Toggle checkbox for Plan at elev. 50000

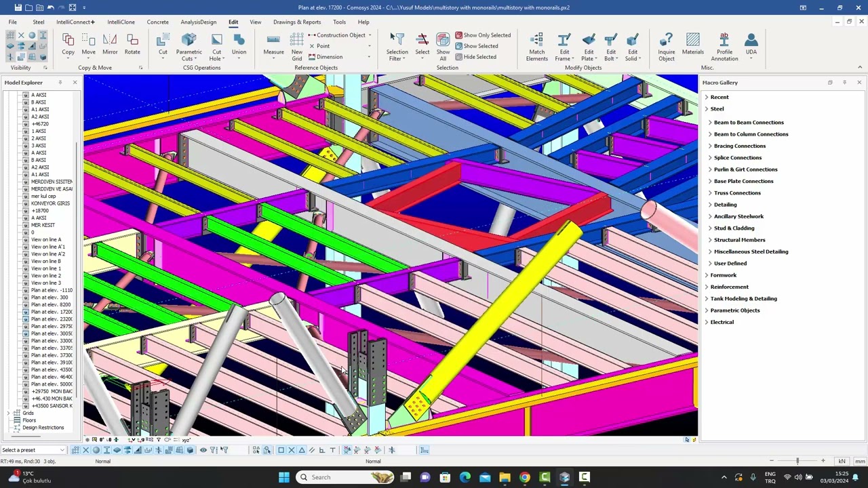click(26, 384)
